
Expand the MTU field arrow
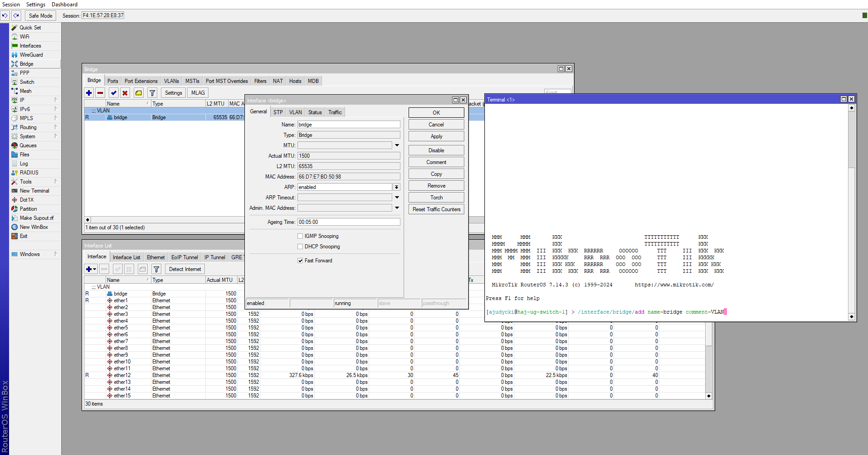[397, 145]
